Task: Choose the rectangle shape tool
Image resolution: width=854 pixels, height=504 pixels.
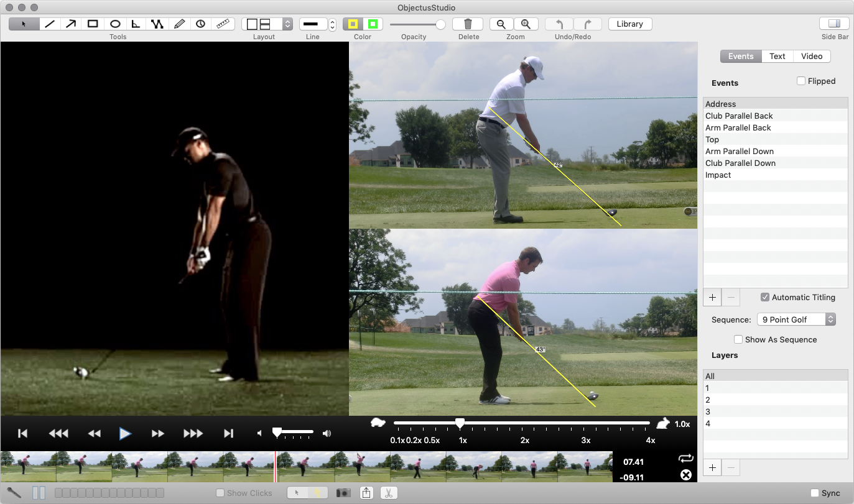Action: [x=93, y=24]
